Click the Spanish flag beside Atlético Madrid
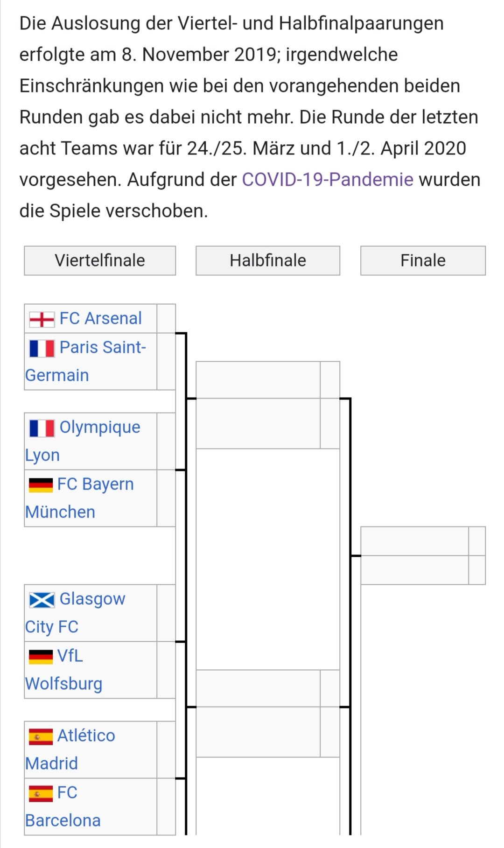Screen dimensions: 504x848 41,736
